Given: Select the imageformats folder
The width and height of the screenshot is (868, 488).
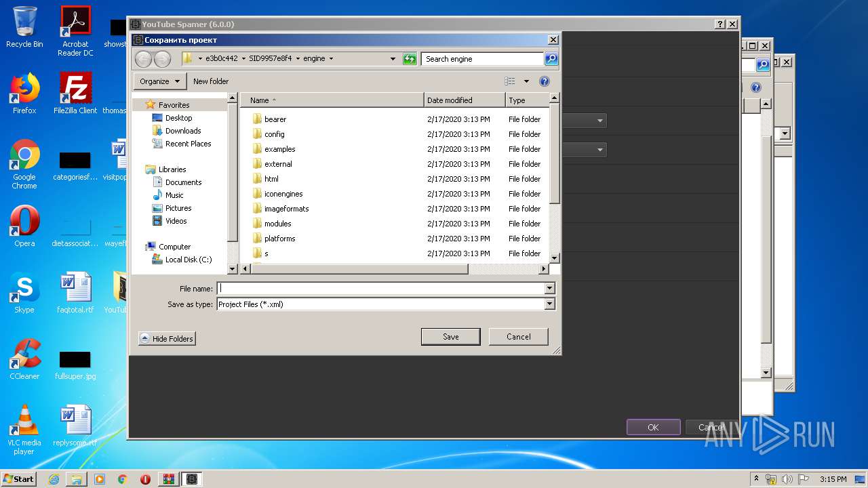Looking at the screenshot, I should pos(286,209).
